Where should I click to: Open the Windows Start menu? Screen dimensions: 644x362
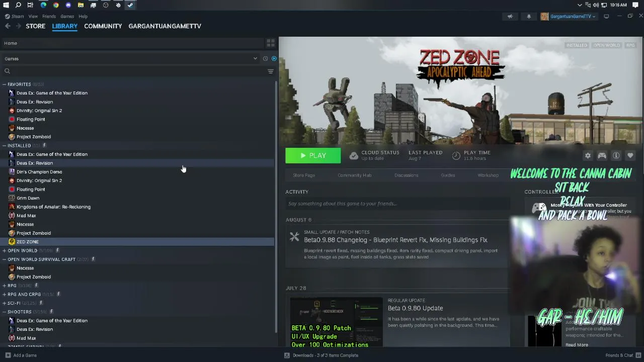point(6,5)
